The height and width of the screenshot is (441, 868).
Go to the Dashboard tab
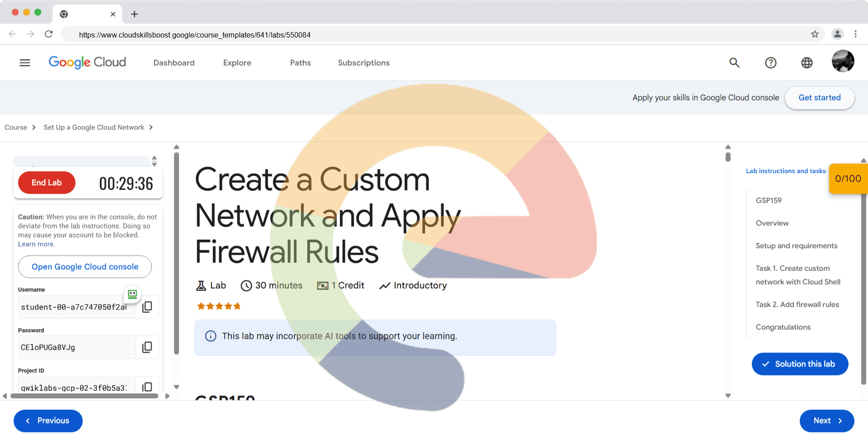174,63
